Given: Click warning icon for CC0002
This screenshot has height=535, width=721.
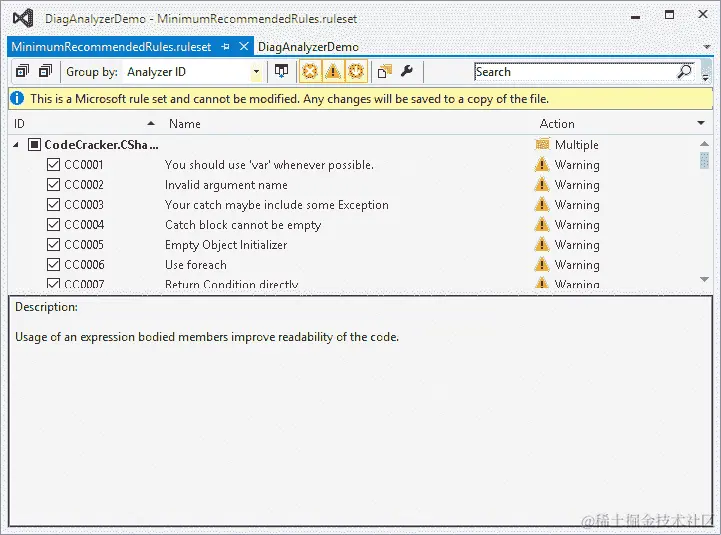Looking at the screenshot, I should click(x=542, y=184).
